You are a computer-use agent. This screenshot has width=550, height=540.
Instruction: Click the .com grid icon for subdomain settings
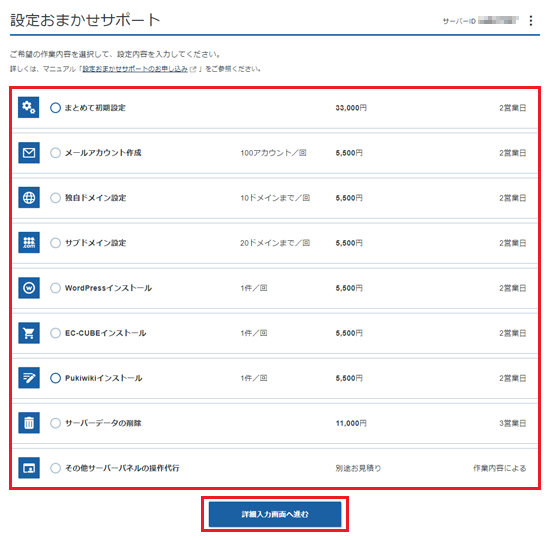pos(29,242)
